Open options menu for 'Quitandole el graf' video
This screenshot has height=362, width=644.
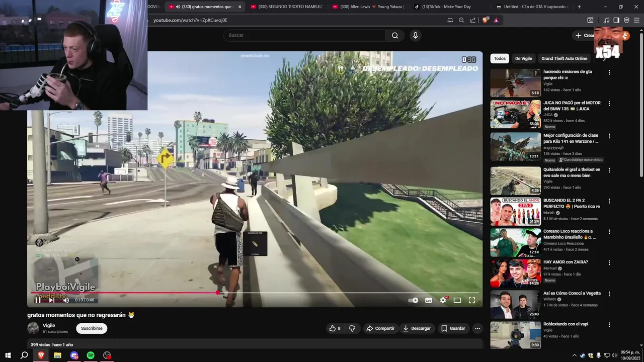tap(609, 170)
